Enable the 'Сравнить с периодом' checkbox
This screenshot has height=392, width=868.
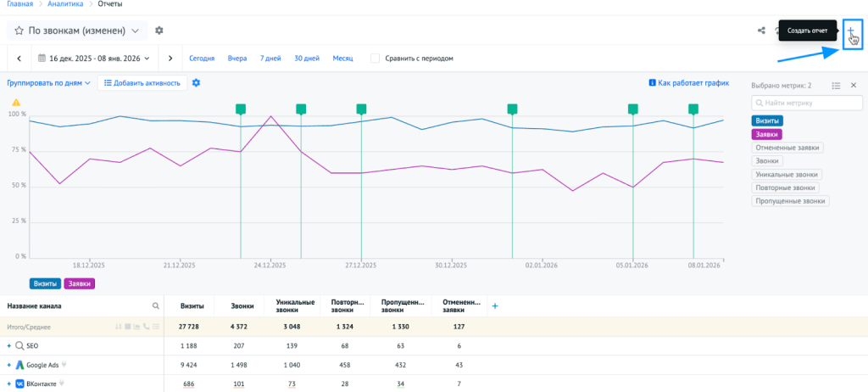pyautogui.click(x=375, y=59)
